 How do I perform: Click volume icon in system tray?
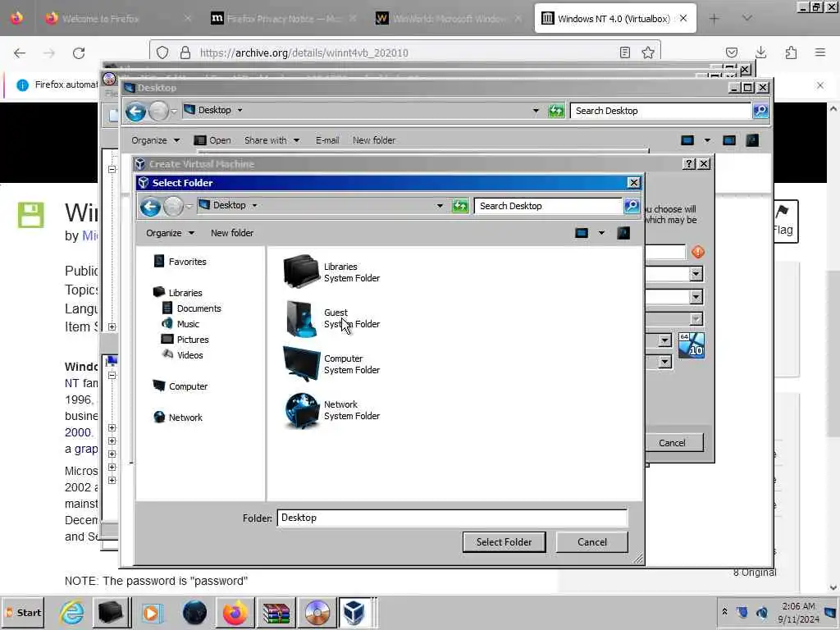761,612
